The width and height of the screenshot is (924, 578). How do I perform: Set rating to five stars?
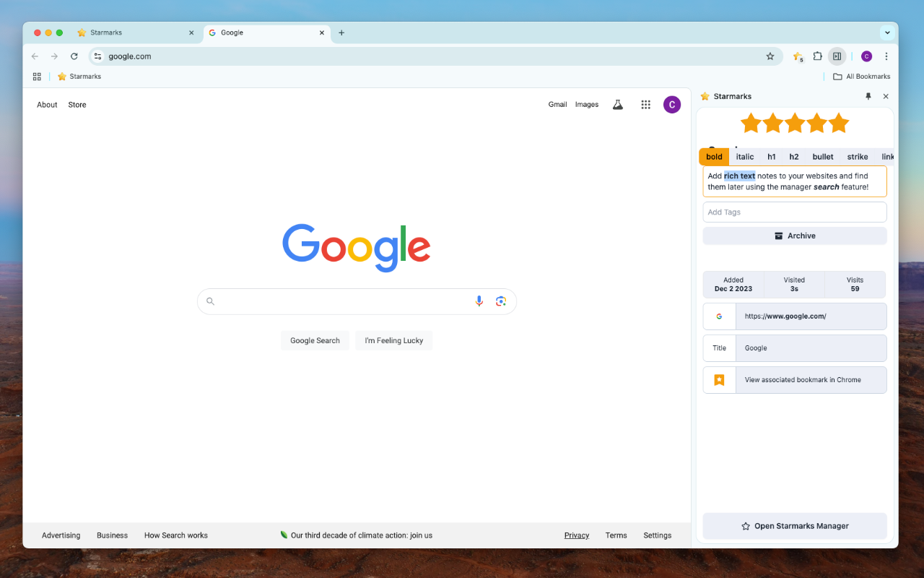point(839,123)
